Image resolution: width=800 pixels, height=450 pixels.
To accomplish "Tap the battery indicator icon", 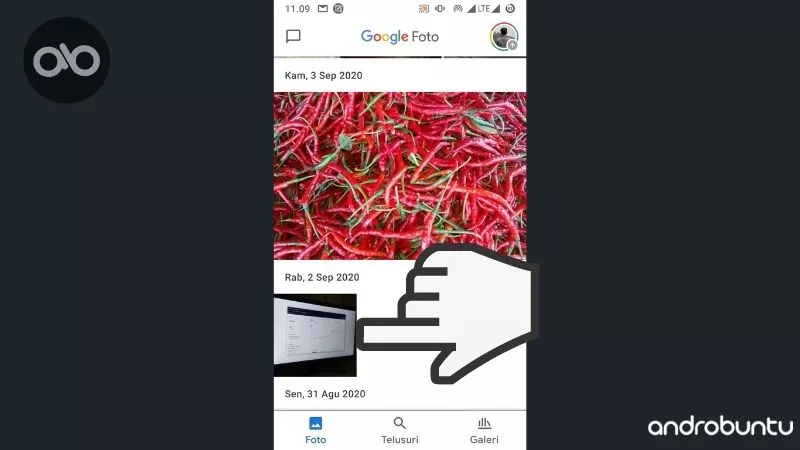I will tap(510, 9).
